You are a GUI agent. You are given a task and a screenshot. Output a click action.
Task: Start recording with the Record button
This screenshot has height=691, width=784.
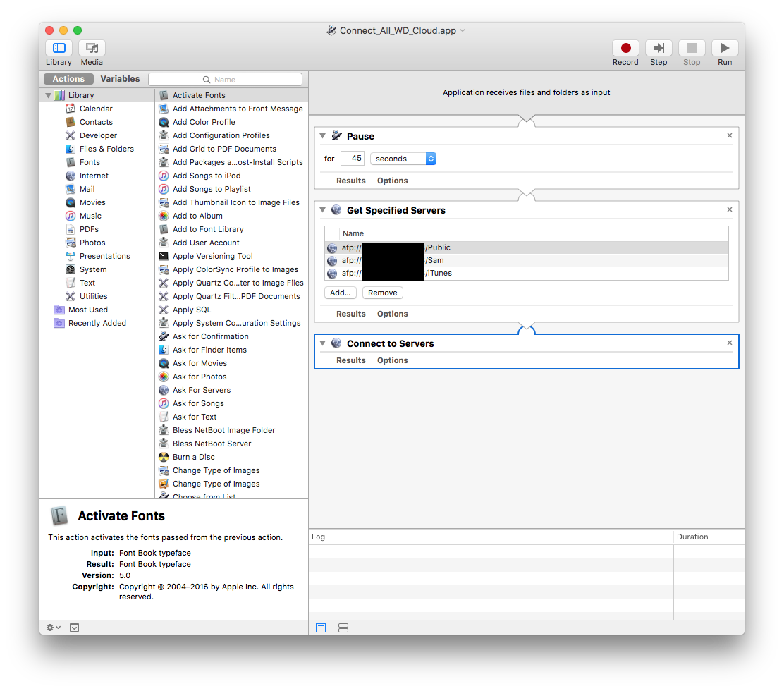(x=625, y=48)
